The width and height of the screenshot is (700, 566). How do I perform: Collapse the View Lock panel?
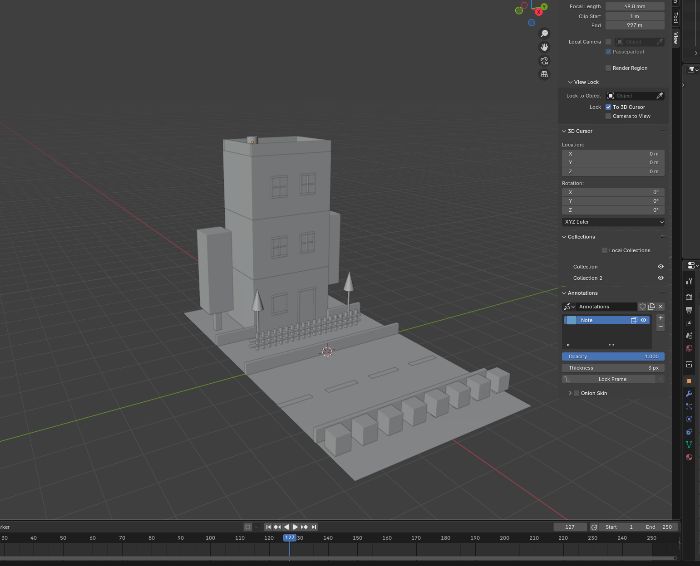(570, 82)
